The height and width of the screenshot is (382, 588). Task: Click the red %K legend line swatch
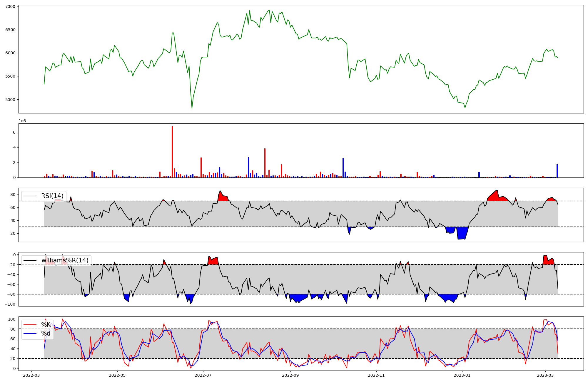pos(30,325)
